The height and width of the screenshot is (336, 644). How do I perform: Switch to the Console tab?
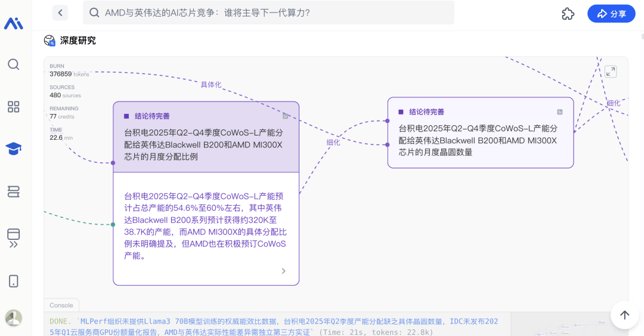pyautogui.click(x=61, y=305)
